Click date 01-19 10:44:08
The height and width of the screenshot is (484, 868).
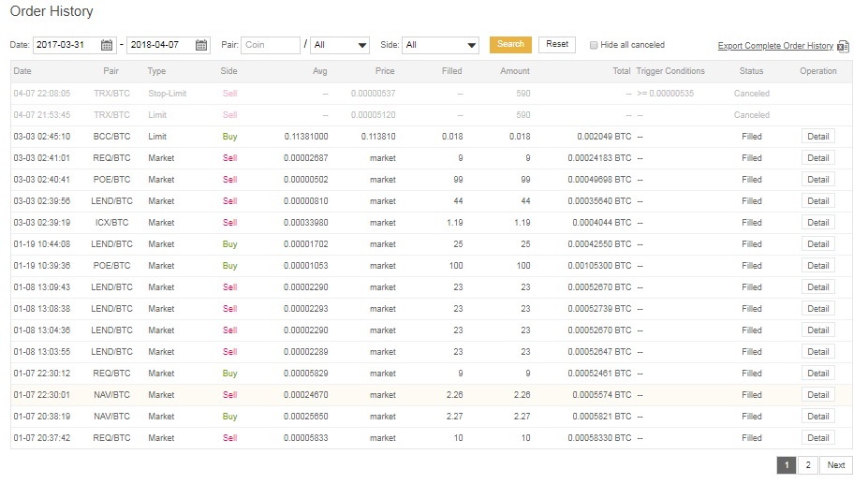pyautogui.click(x=42, y=244)
